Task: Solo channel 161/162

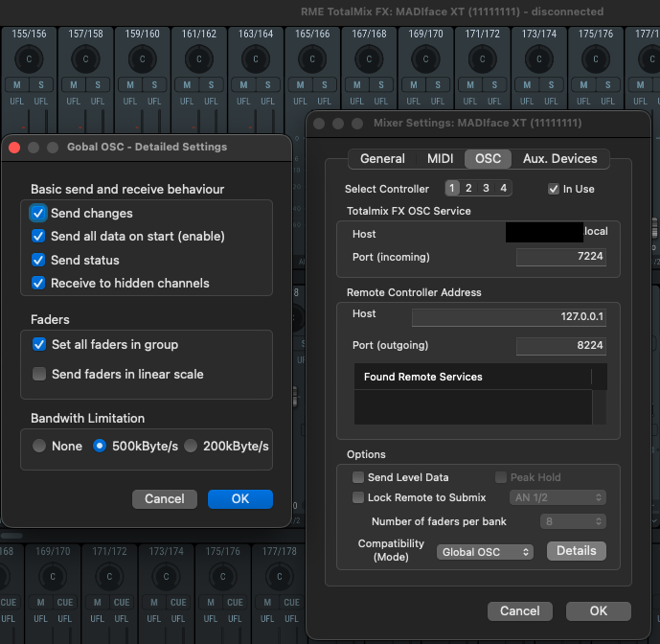Action: (211, 84)
